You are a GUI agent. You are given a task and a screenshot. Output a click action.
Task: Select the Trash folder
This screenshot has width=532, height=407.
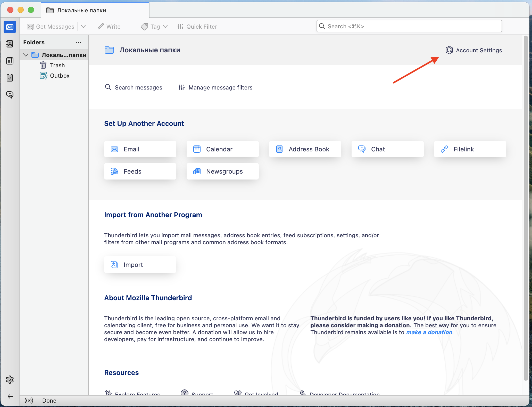point(57,65)
